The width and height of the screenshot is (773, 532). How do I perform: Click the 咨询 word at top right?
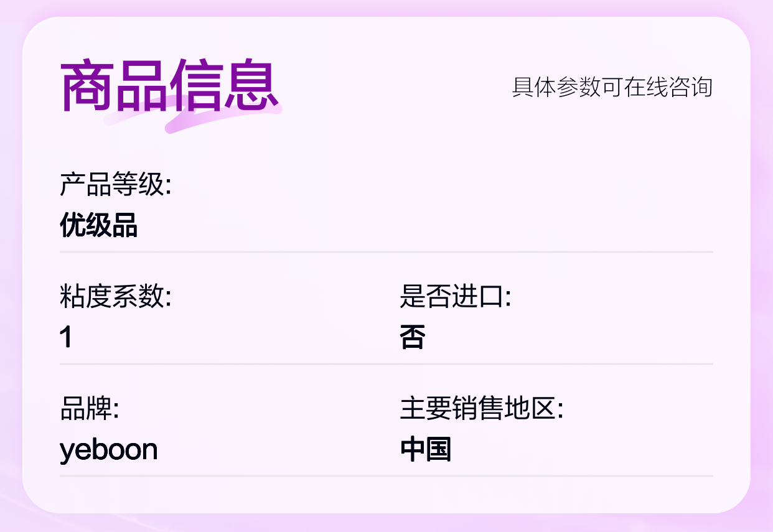[x=690, y=87]
